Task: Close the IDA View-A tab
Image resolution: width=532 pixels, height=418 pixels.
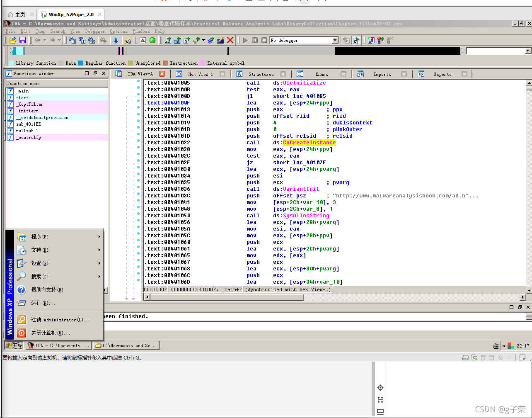Action: (x=162, y=74)
